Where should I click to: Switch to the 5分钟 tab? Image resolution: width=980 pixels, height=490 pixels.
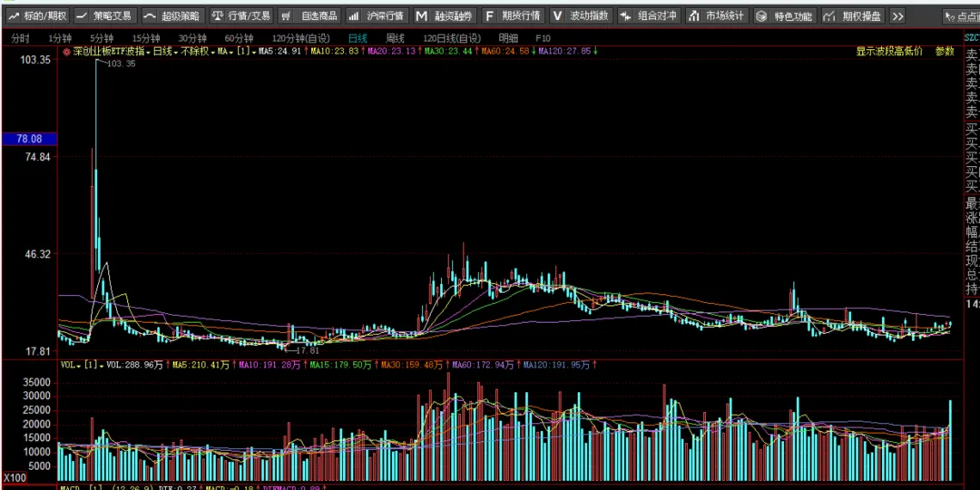click(102, 38)
